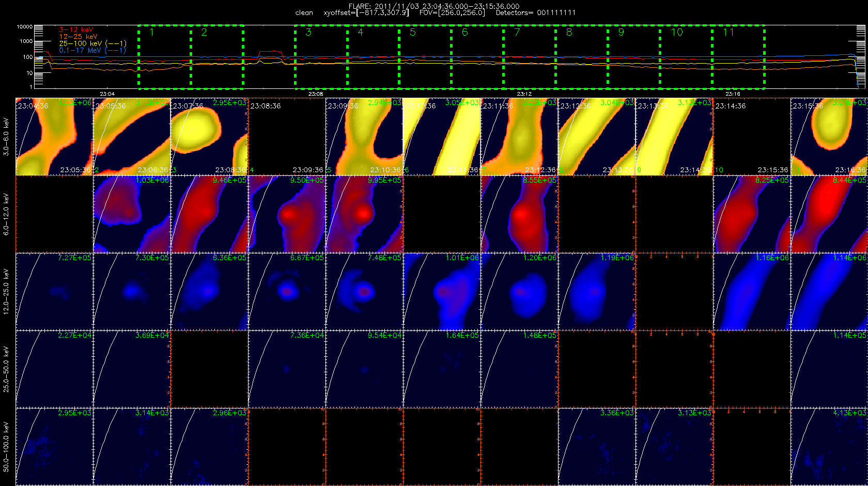Open the 12-25 keV image labeled 1.19E+06
Viewport: 868px width, 486px height.
pyautogui.click(x=597, y=292)
